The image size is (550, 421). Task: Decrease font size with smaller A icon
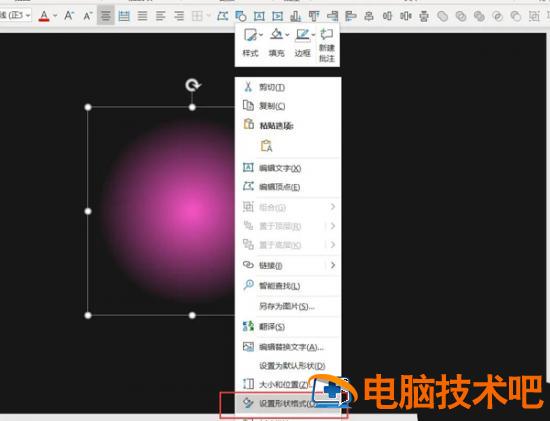87,16
